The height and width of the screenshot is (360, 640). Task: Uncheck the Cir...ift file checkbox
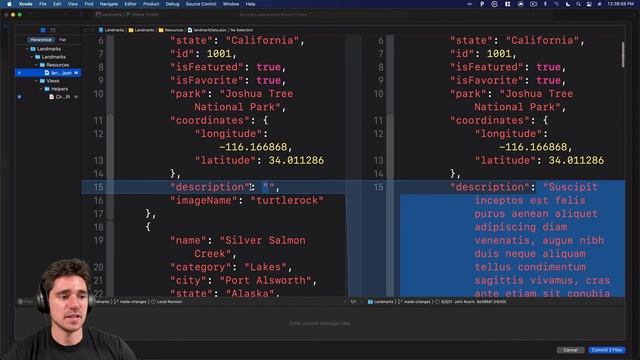[x=19, y=97]
